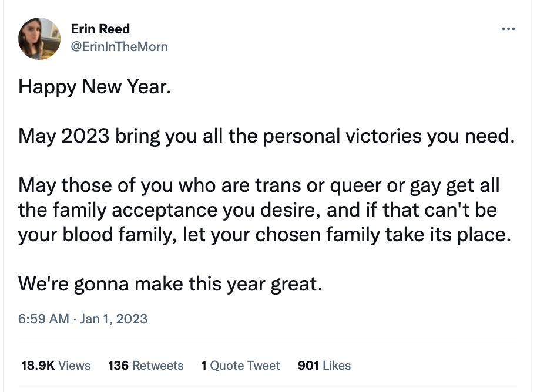Viewport: 537px width, 392px height.
Task: Show the 901 Likes list
Action: pos(324,366)
